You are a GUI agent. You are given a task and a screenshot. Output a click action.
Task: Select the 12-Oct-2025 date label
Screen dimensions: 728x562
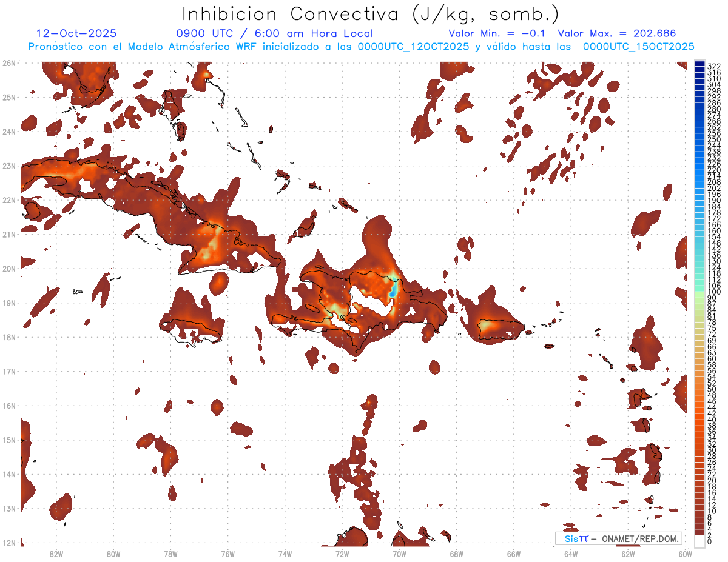click(76, 34)
